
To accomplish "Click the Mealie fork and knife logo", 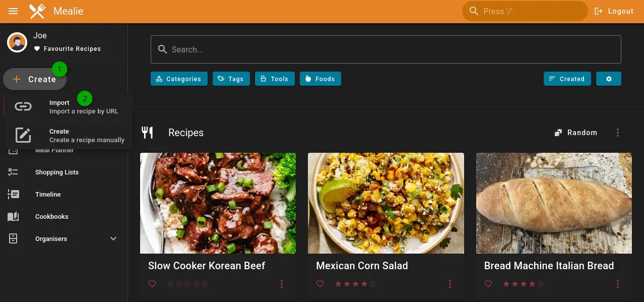I will point(37,11).
